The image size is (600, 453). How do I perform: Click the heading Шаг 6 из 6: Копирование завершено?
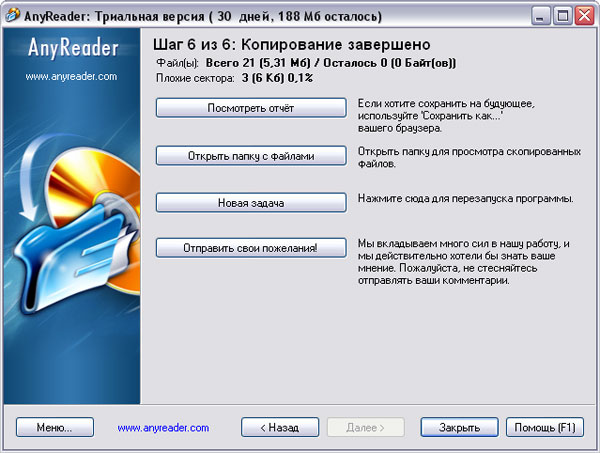click(292, 45)
